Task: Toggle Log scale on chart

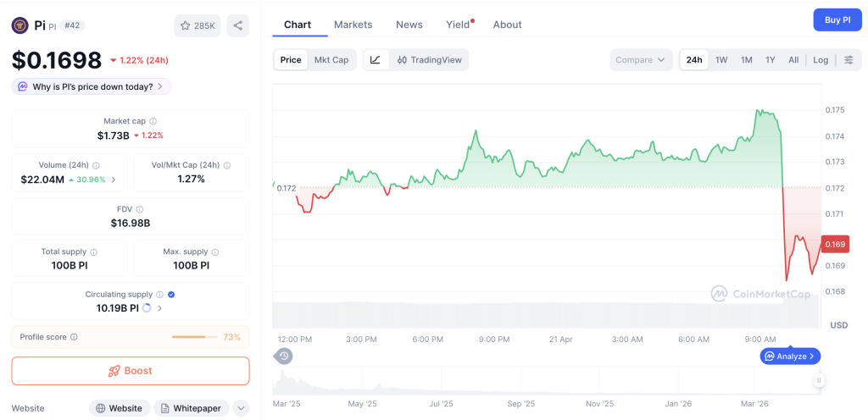Action: (821, 60)
